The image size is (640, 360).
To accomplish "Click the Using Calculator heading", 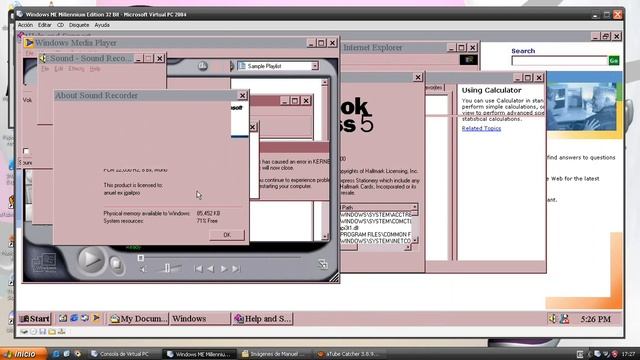I will [x=491, y=90].
